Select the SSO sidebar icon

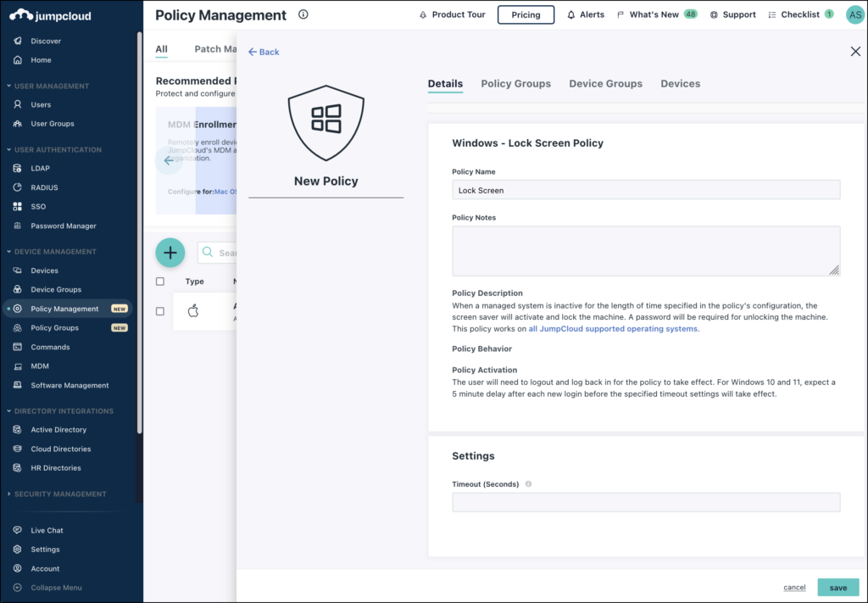(19, 206)
